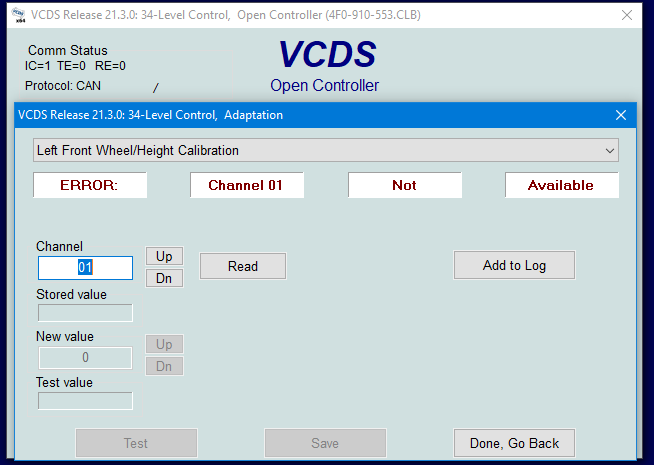Click the Protocol: CAN text

[x=63, y=85]
